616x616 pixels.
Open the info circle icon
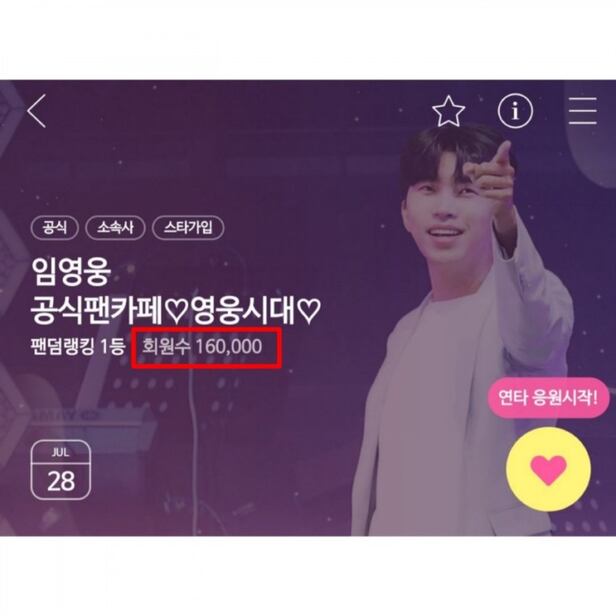coord(515,111)
